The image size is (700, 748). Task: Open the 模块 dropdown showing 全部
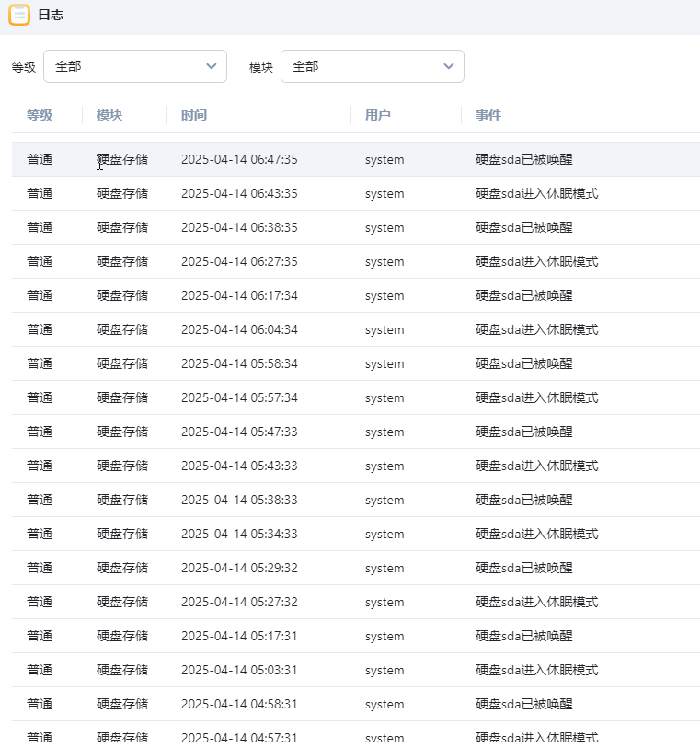[373, 66]
